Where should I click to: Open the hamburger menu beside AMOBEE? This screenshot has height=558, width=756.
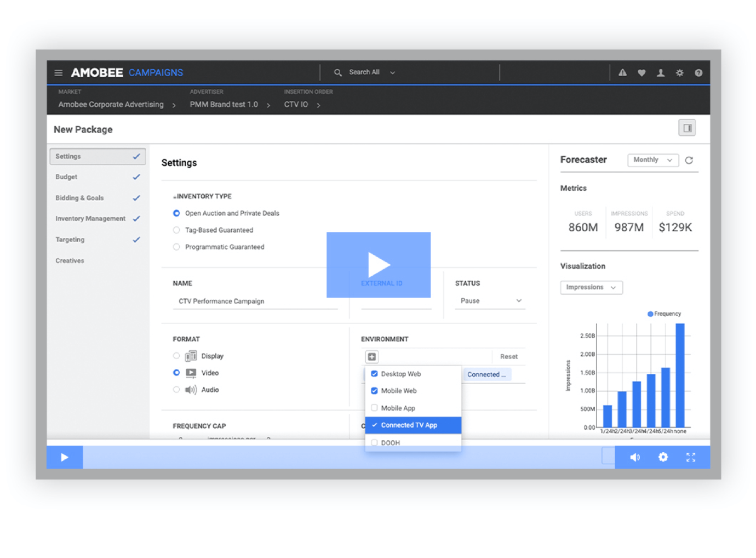click(59, 72)
